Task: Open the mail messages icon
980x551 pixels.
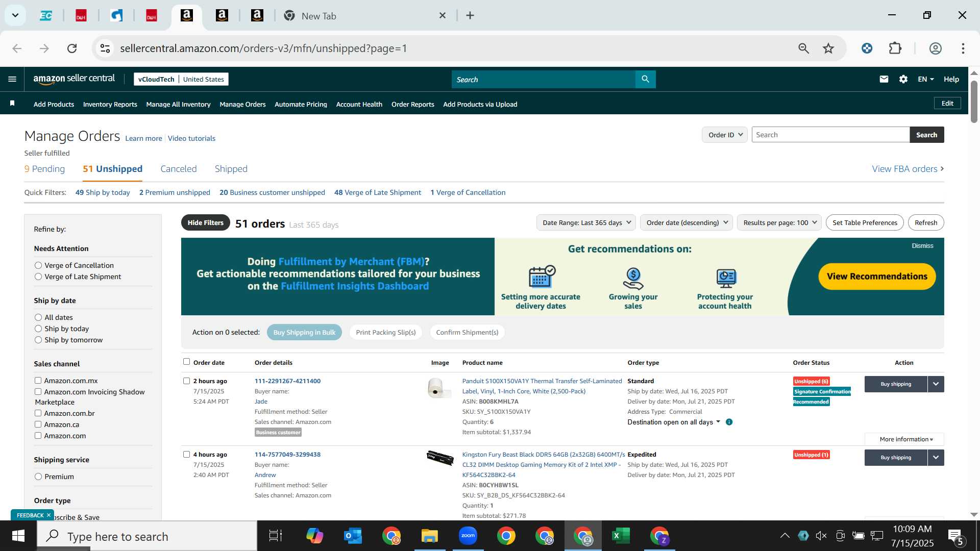Action: (884, 79)
